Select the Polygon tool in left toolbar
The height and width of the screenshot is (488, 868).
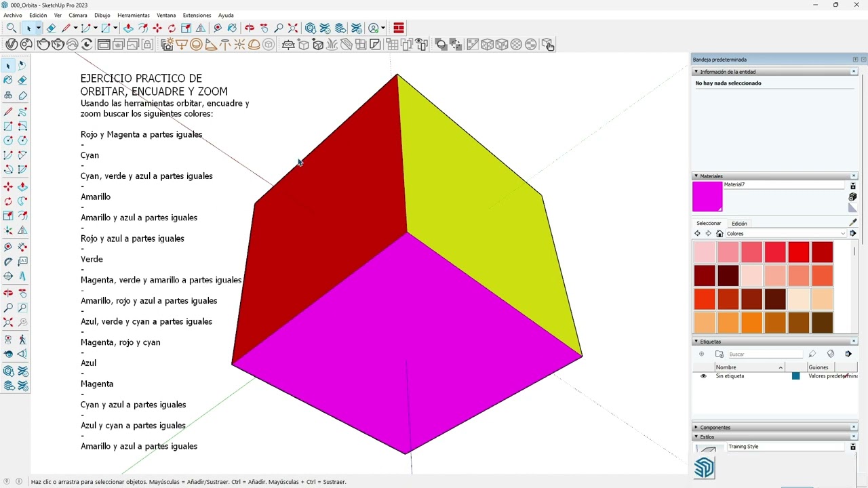[22, 140]
